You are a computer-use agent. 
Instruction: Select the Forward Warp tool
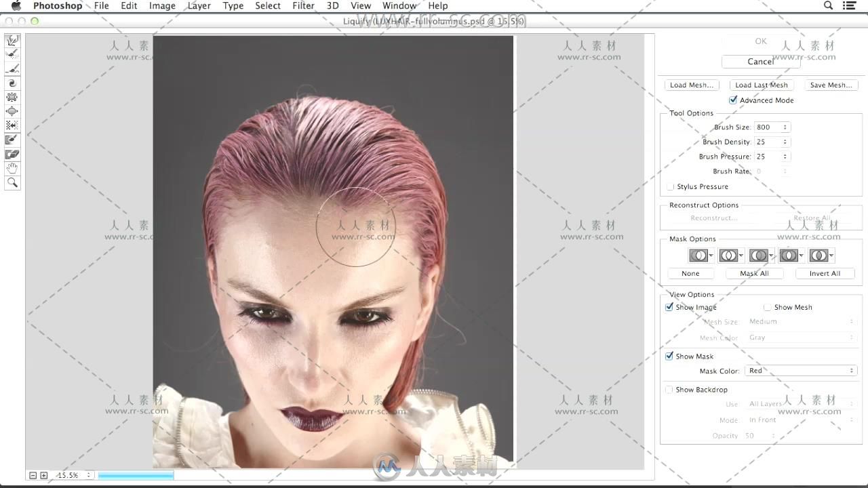tap(12, 41)
